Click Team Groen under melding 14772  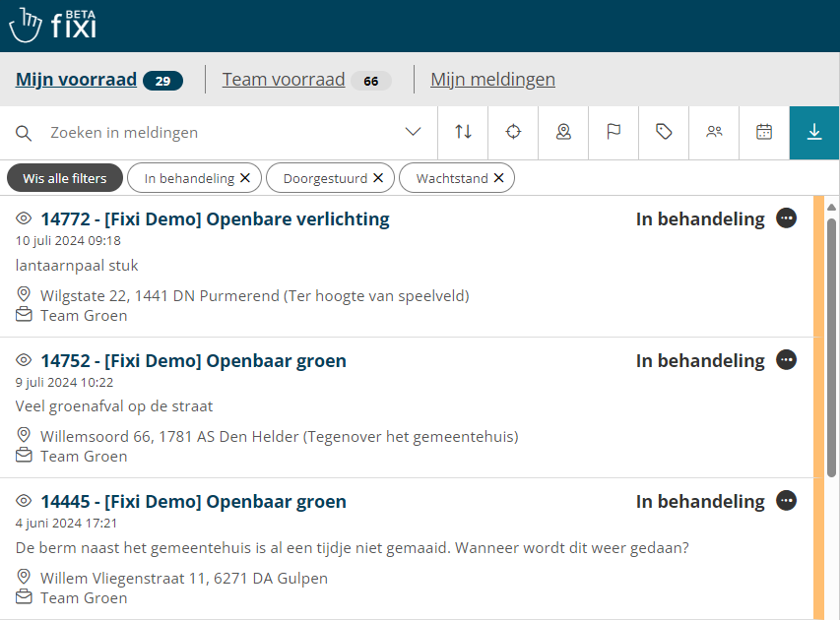pyautogui.click(x=84, y=315)
